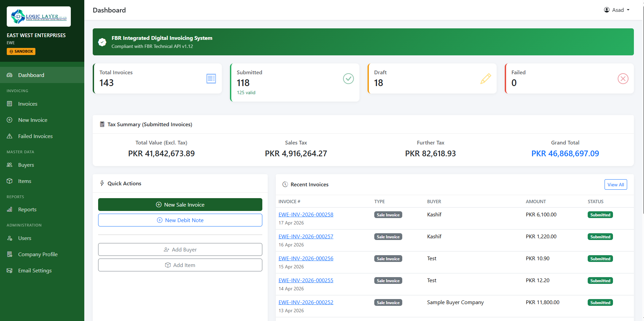
Task: Open the Draft invoices summary card
Action: (x=432, y=79)
